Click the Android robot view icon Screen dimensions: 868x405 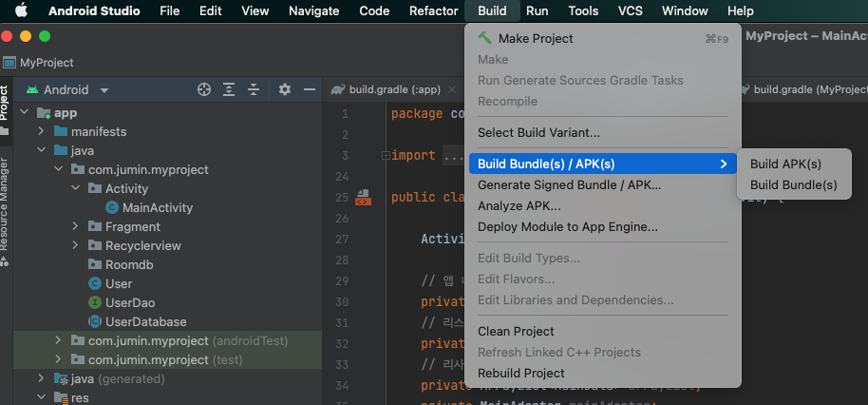click(32, 89)
